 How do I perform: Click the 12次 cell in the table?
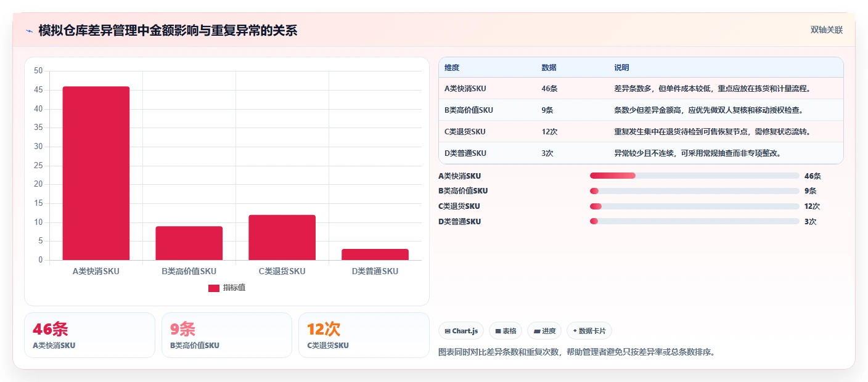tap(549, 132)
